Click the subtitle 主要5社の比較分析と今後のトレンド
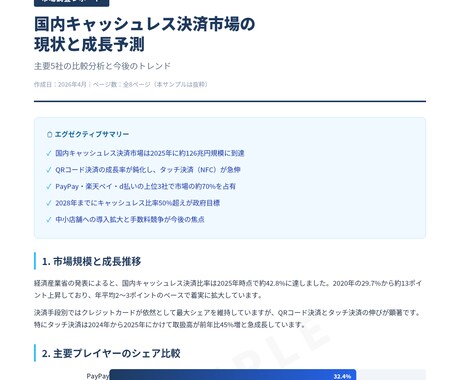This screenshot has width=460, height=380. click(102, 66)
